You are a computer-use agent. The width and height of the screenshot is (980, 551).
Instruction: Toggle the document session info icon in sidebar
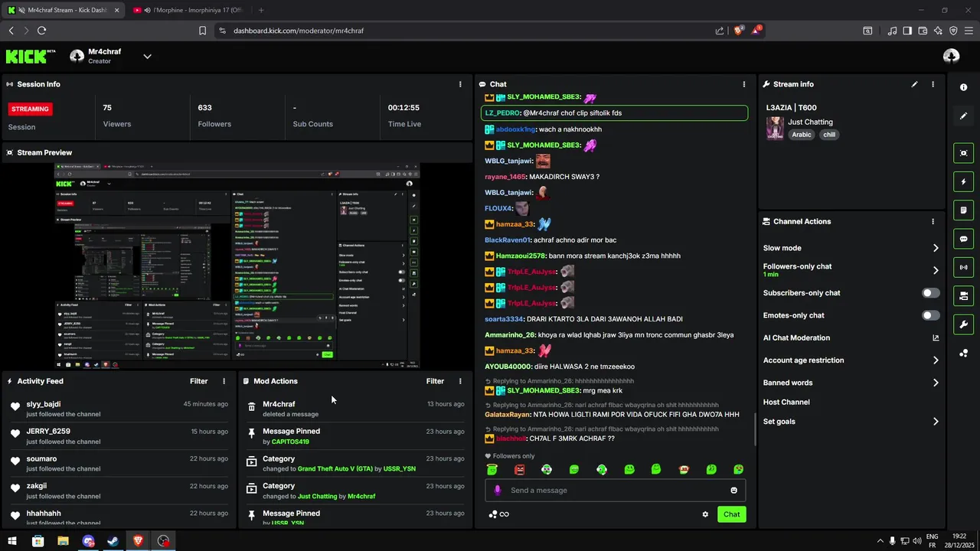963,210
